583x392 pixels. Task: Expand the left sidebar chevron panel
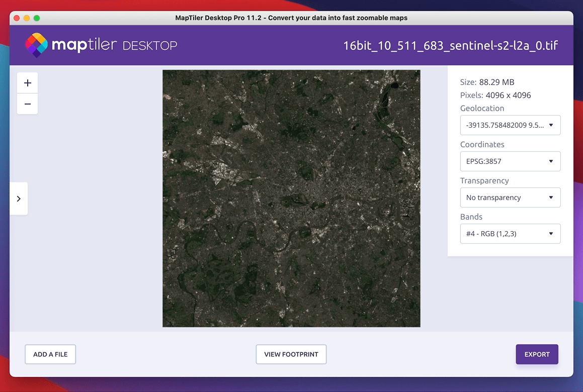point(19,199)
